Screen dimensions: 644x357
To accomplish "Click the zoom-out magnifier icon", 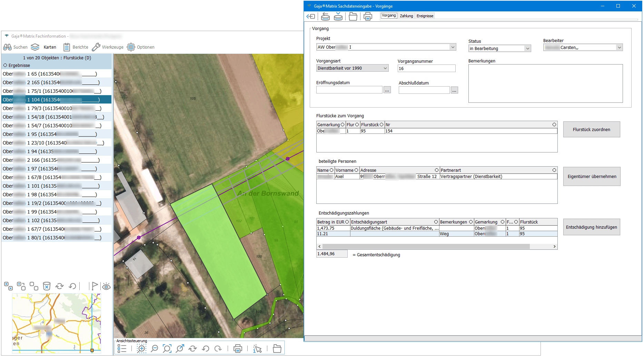I will click(x=155, y=349).
